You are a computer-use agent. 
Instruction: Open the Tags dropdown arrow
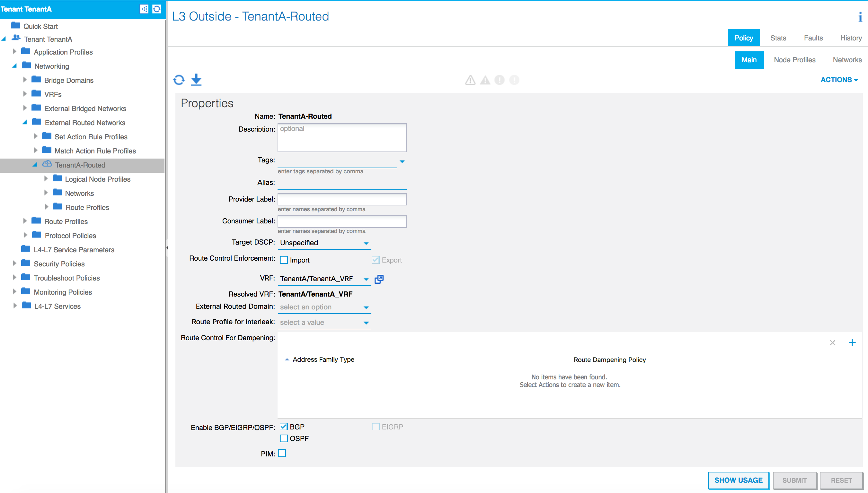(x=402, y=161)
